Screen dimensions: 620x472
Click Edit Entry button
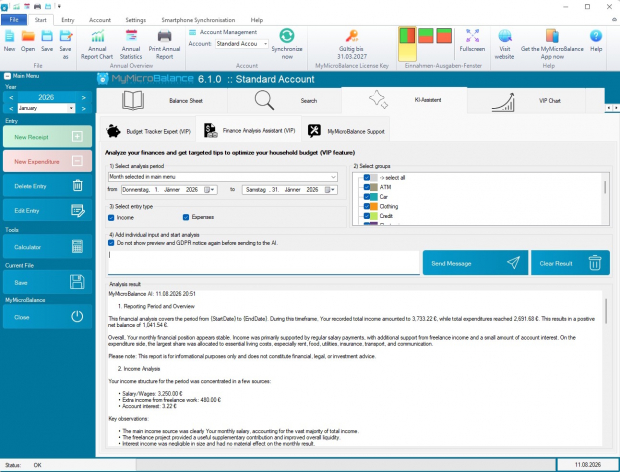(47, 210)
